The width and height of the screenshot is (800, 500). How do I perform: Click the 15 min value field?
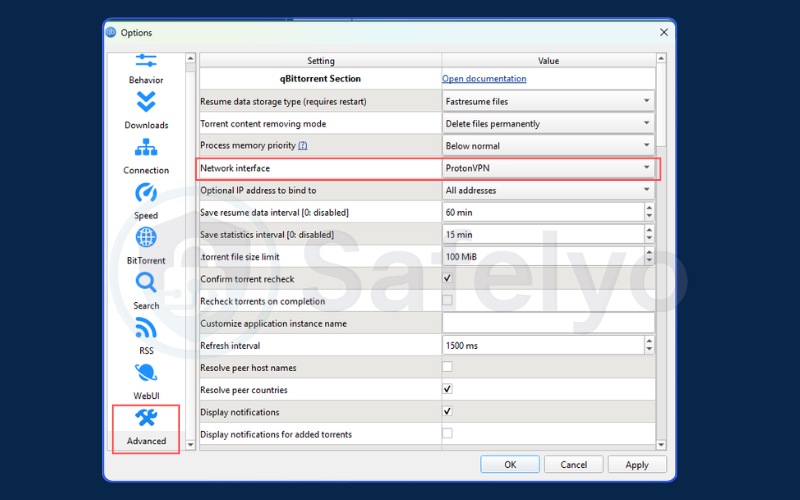(543, 234)
